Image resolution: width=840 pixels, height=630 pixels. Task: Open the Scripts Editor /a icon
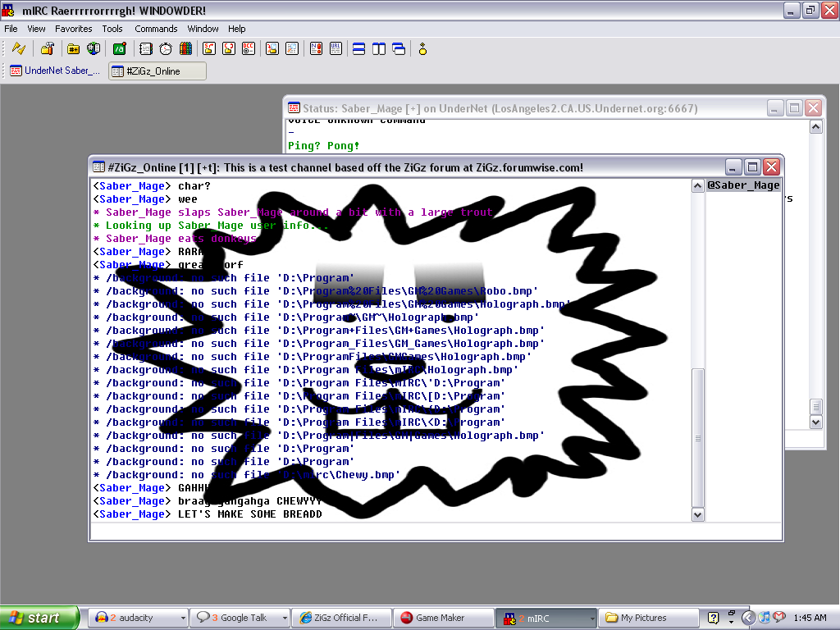click(x=120, y=48)
